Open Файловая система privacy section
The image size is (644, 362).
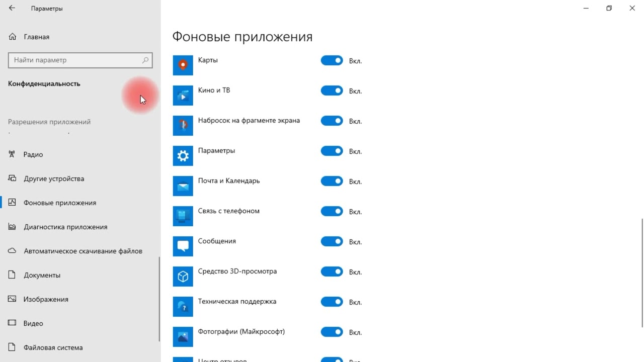(x=80, y=347)
